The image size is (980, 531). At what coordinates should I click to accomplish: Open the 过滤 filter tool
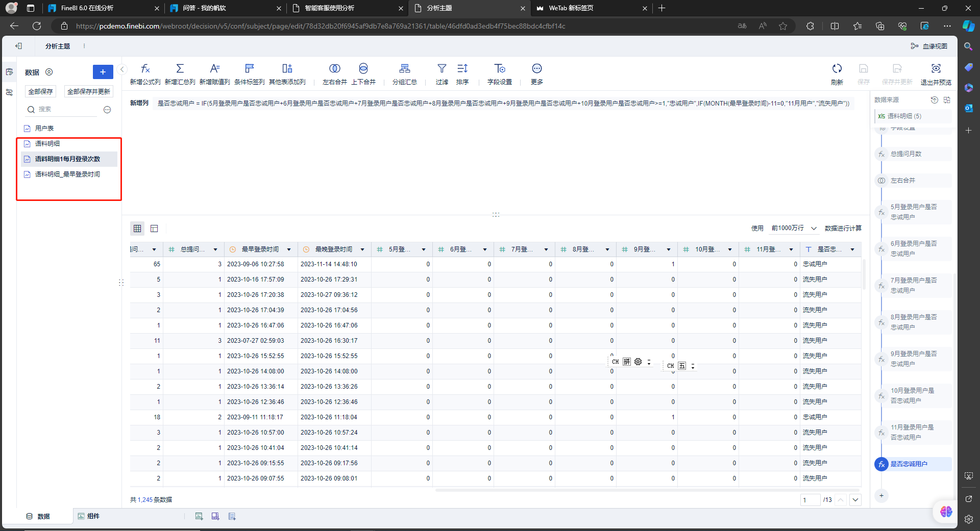point(442,74)
